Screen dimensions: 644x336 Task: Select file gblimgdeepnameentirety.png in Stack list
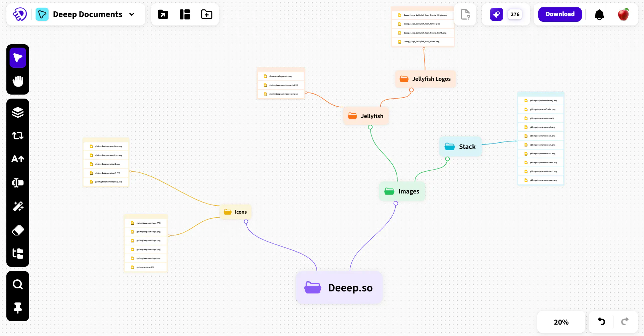click(x=541, y=101)
